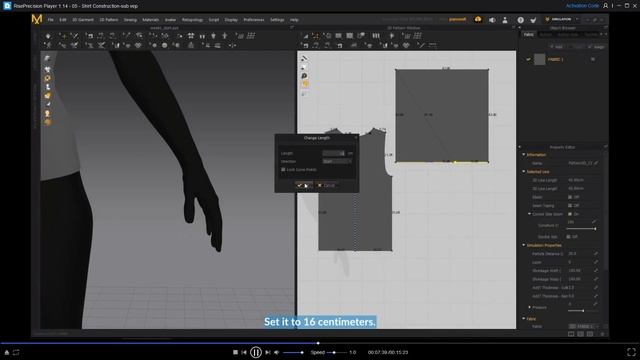Viewport: 640px width, 360px height.
Task: Click the pin icon at player bar start
Action: click(x=7, y=352)
